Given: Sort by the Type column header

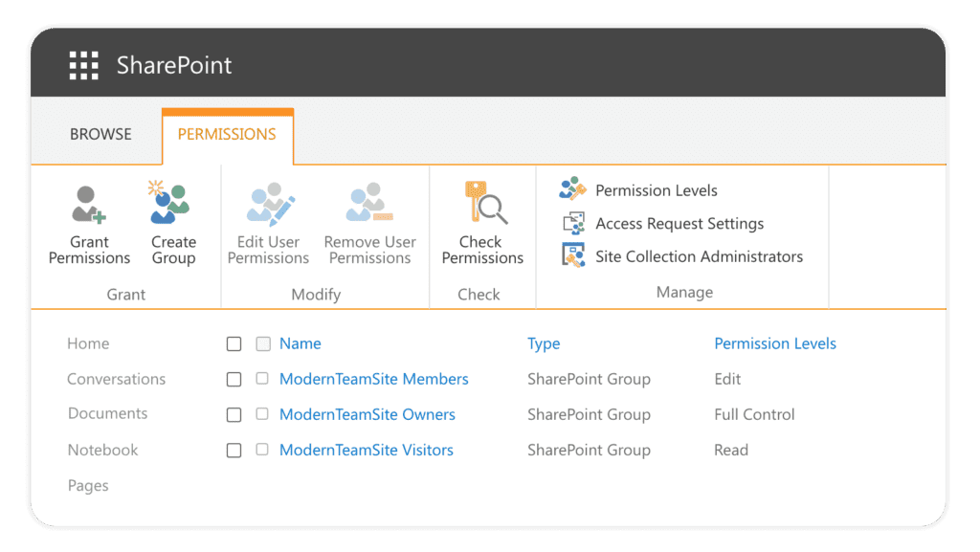Looking at the screenshot, I should pos(544,344).
